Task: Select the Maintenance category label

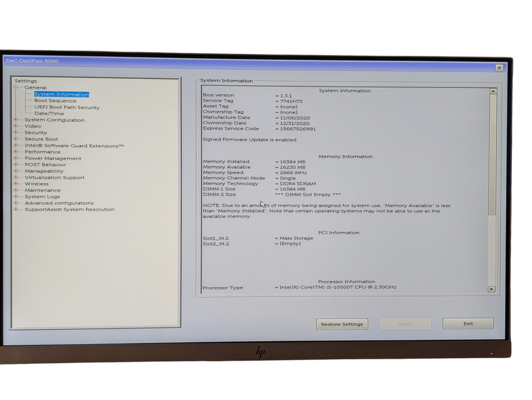Action: click(x=42, y=190)
